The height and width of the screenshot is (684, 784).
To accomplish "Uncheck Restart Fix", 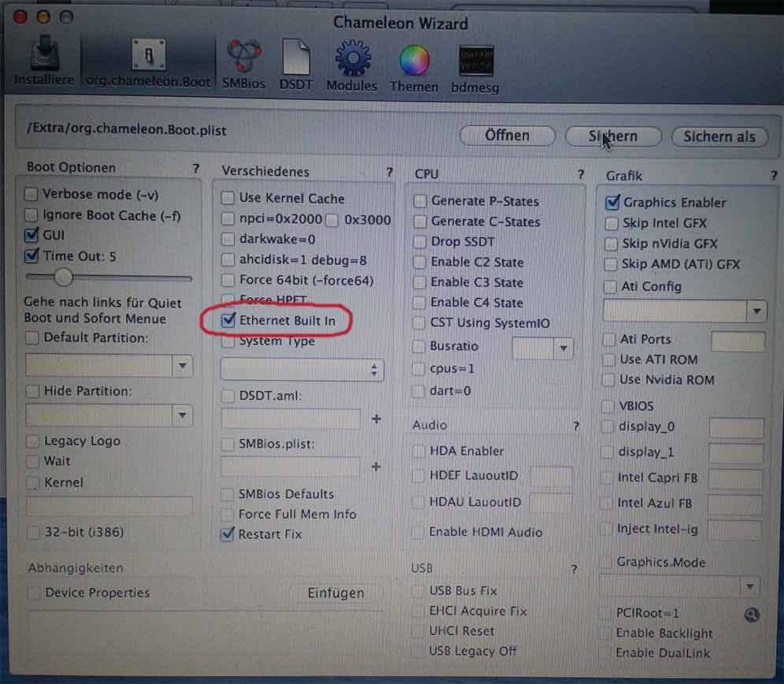I will pyautogui.click(x=227, y=534).
